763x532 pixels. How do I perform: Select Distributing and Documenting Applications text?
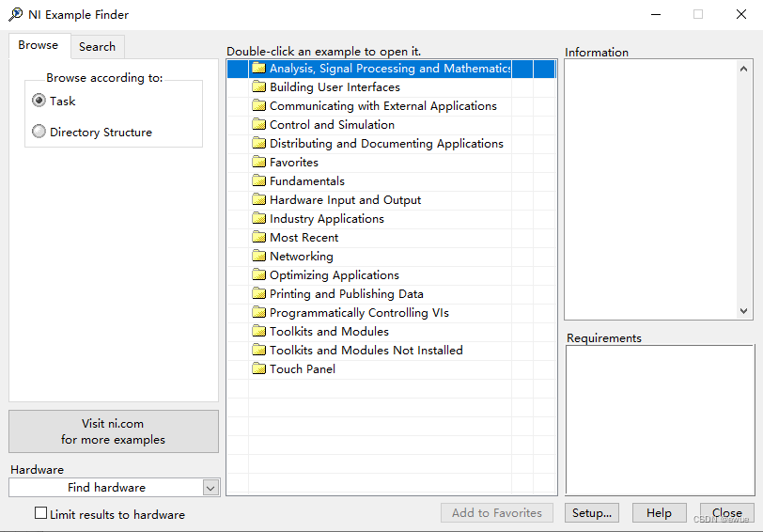(386, 144)
